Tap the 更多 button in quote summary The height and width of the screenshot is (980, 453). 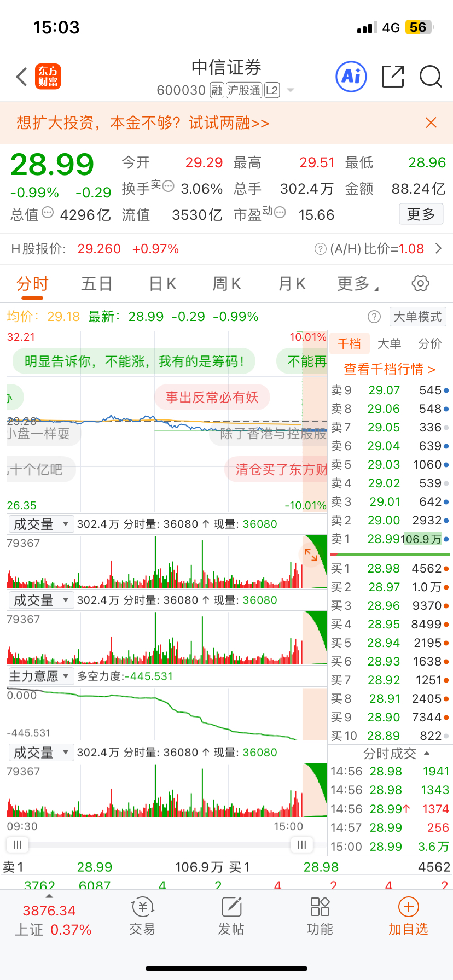click(421, 214)
